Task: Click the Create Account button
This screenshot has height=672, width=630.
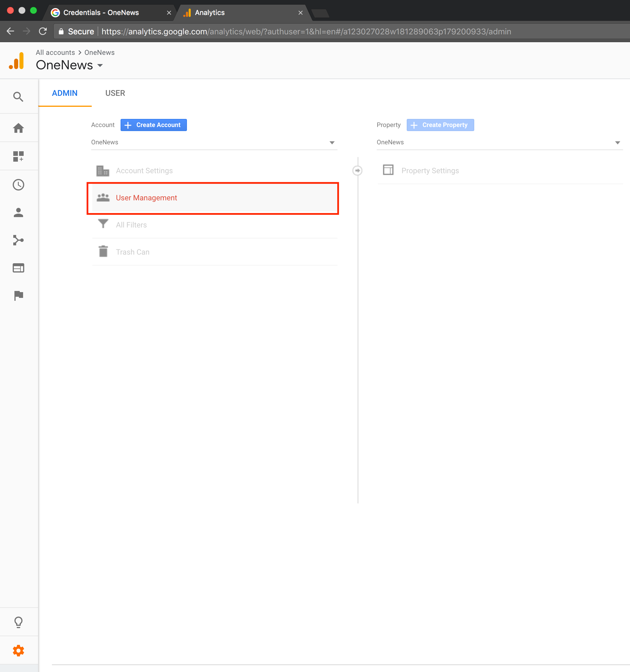Action: tap(154, 125)
